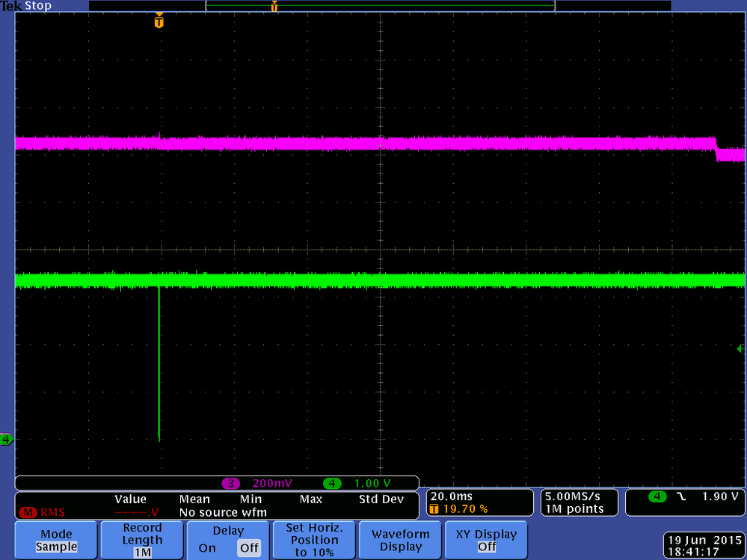
Task: Click the 200mV channel 3 scale value
Action: point(272,483)
